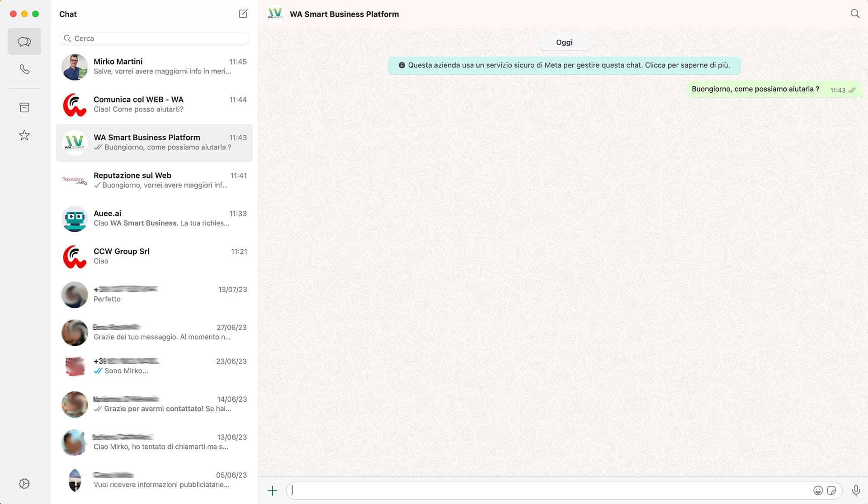The width and height of the screenshot is (868, 504).
Task: Click WA Smart avatar in chat list
Action: click(75, 143)
